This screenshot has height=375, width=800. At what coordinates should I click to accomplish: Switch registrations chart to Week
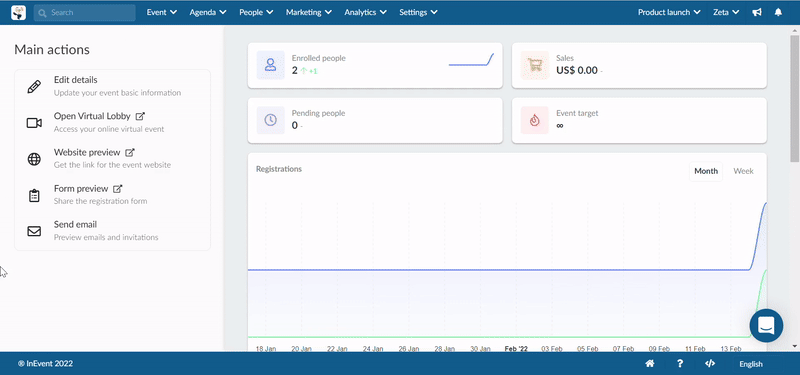point(743,171)
